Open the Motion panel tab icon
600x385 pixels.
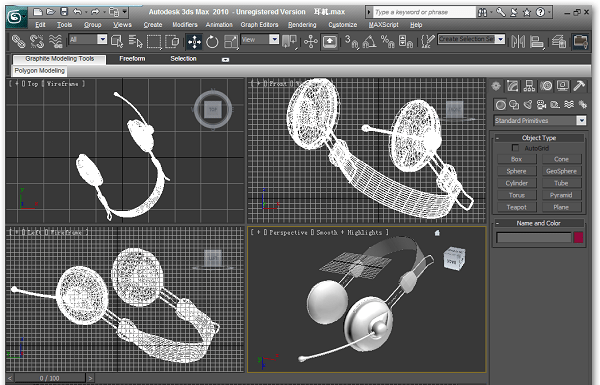pos(546,86)
